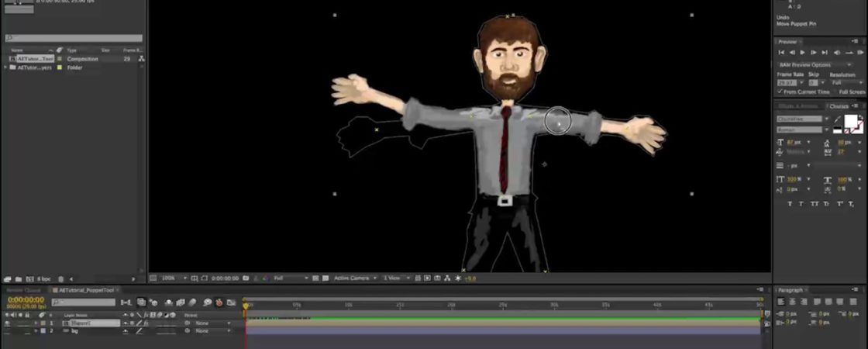Open viewer resolution Full dropdown
Viewport: 868px width, 349px height.
pos(291,278)
